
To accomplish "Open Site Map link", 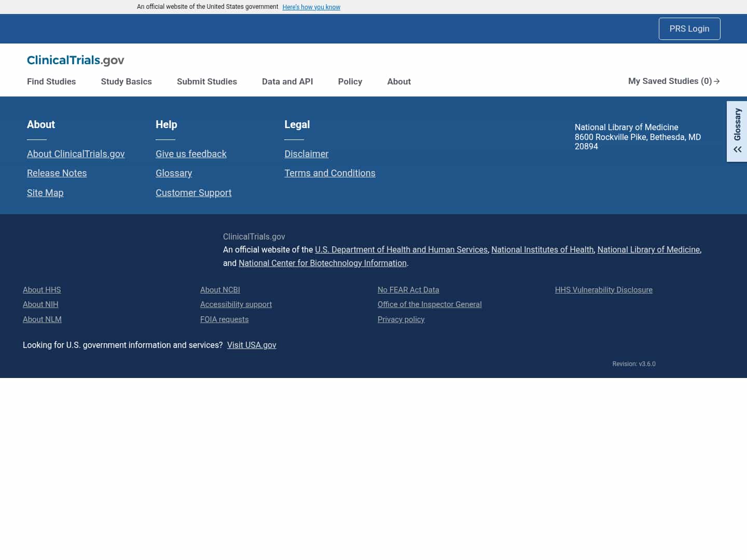I will [x=45, y=193].
